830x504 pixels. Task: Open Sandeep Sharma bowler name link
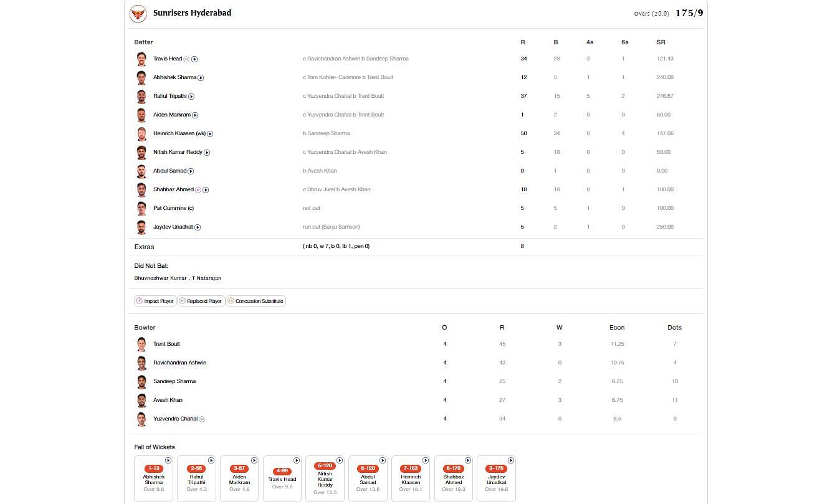174,381
